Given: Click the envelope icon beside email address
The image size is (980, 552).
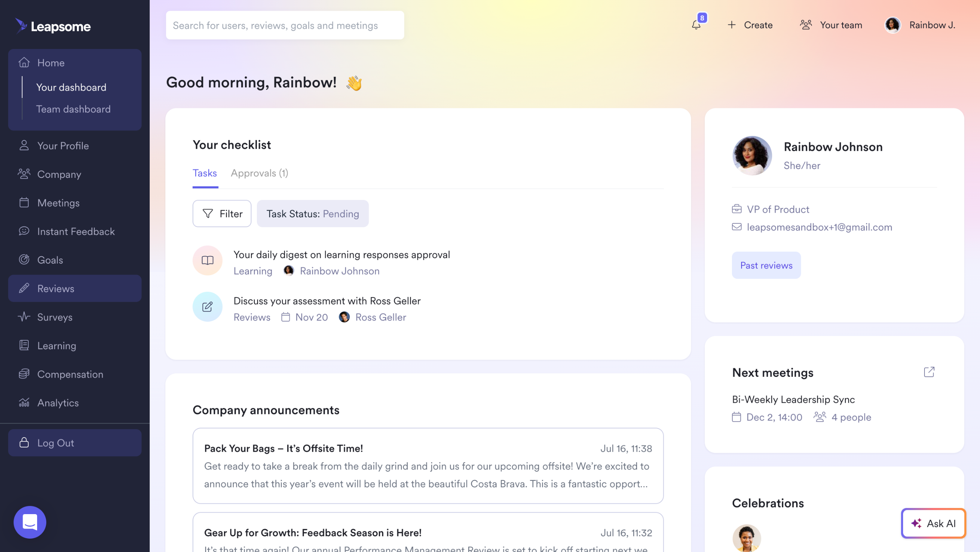Looking at the screenshot, I should pyautogui.click(x=737, y=227).
